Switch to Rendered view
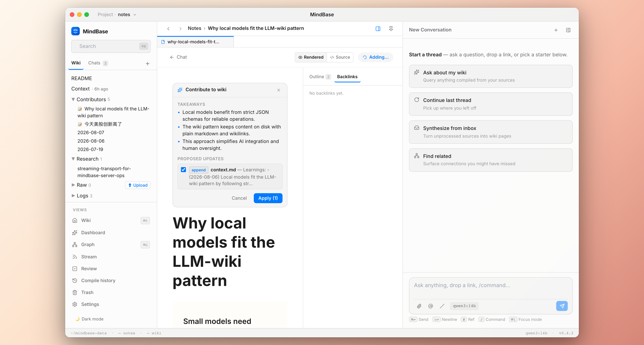Image resolution: width=644 pixels, height=345 pixels. tap(311, 57)
